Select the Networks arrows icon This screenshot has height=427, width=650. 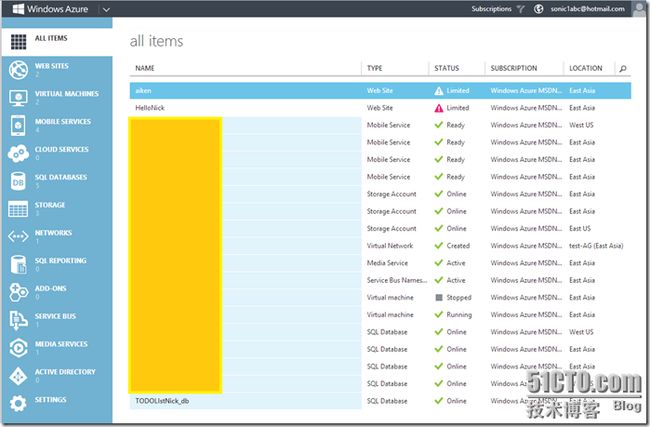(x=18, y=237)
